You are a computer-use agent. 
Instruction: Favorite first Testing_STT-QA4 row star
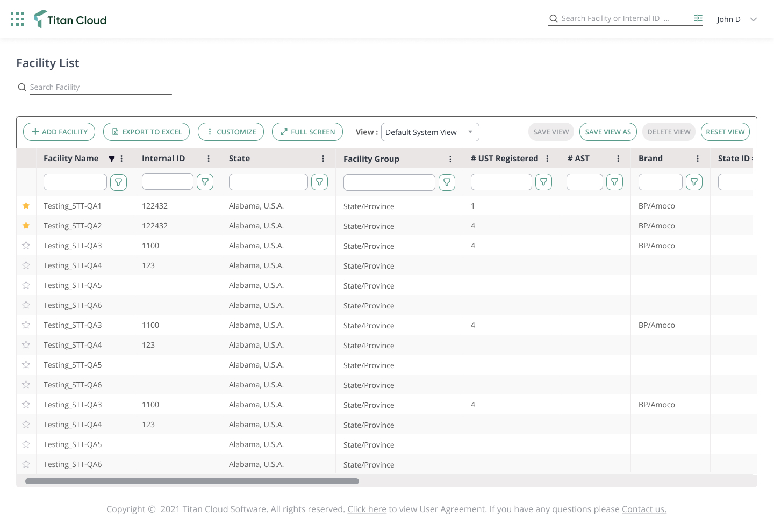[26, 265]
